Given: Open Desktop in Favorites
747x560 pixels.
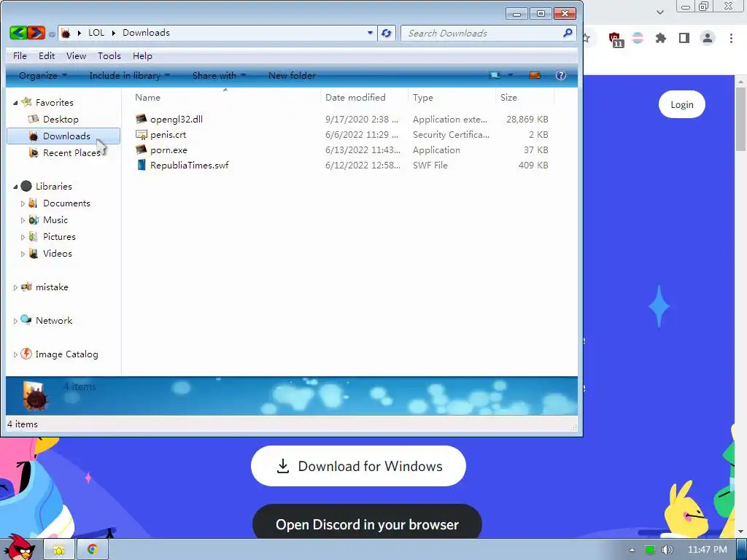Looking at the screenshot, I should [61, 119].
